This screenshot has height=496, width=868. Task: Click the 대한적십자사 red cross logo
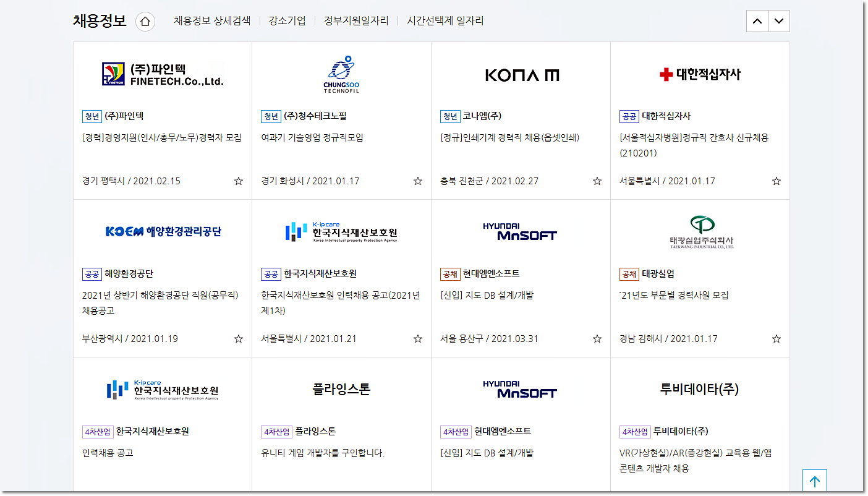click(x=700, y=74)
